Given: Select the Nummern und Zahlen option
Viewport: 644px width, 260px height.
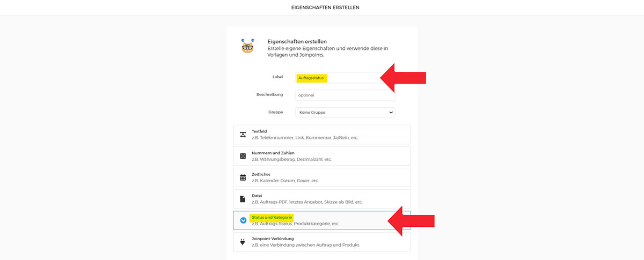Looking at the screenshot, I should (x=322, y=156).
